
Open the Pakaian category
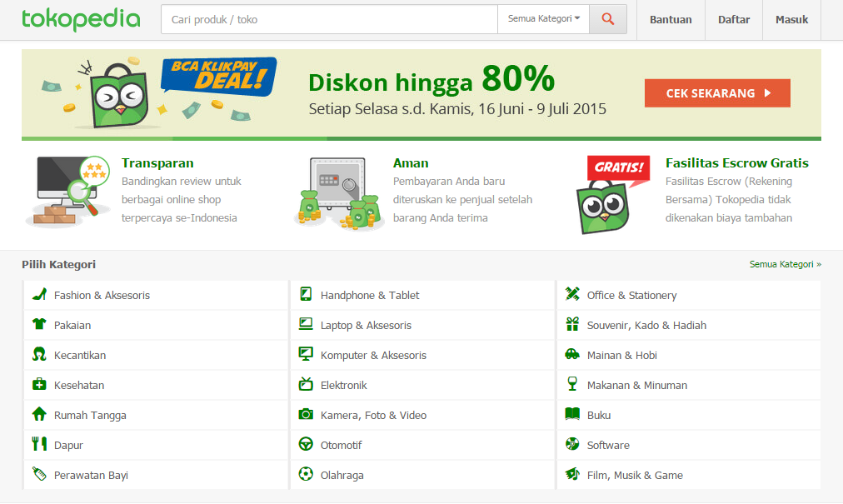tap(156, 325)
